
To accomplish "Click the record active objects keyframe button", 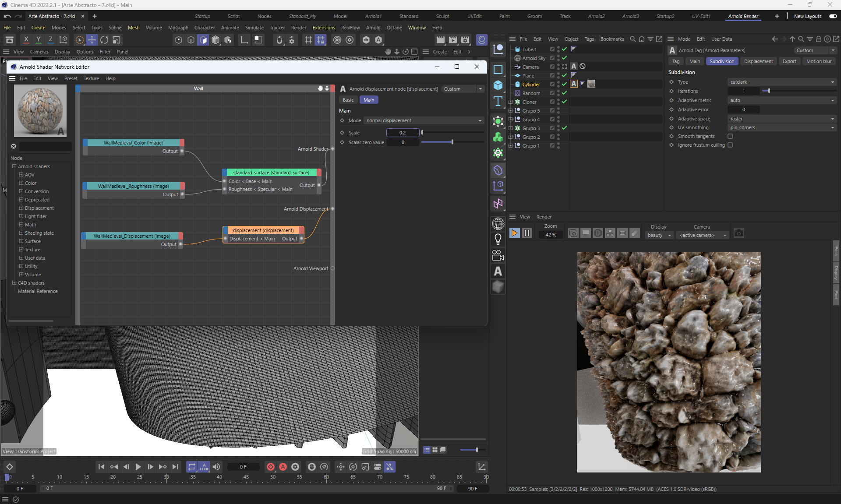I will click(271, 467).
